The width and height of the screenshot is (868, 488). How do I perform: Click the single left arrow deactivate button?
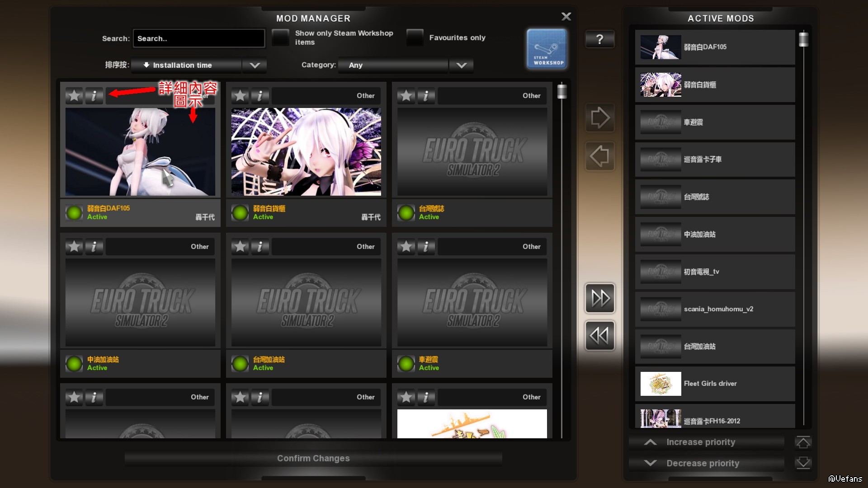[x=600, y=156]
